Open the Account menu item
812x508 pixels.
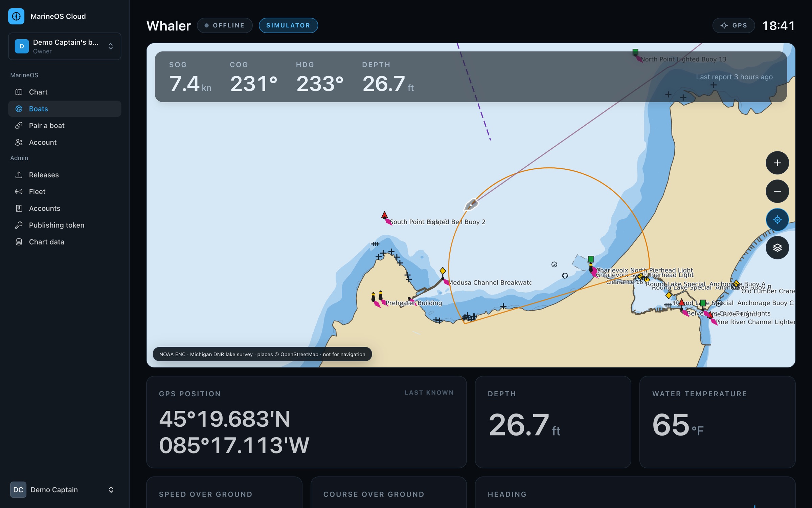[x=65, y=142]
